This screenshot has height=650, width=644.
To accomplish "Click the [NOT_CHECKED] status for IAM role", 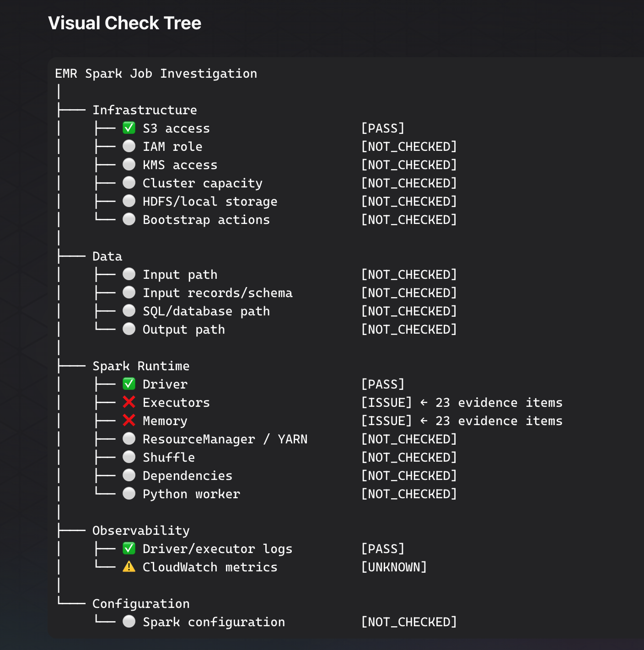I will coord(409,147).
